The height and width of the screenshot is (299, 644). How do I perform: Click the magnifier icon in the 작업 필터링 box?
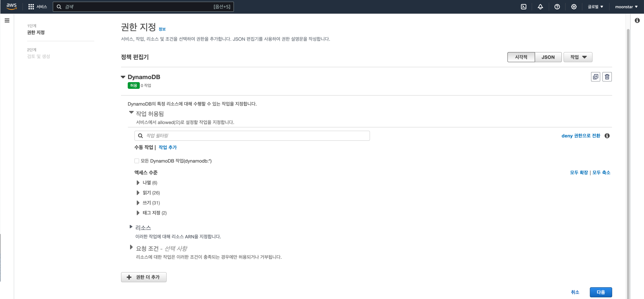[140, 136]
